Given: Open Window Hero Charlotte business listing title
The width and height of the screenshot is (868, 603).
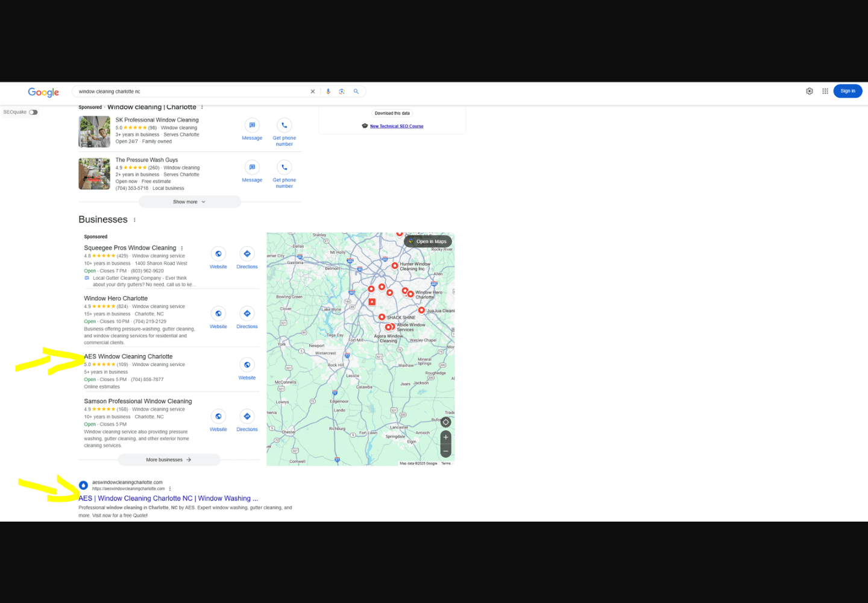Looking at the screenshot, I should tap(116, 298).
